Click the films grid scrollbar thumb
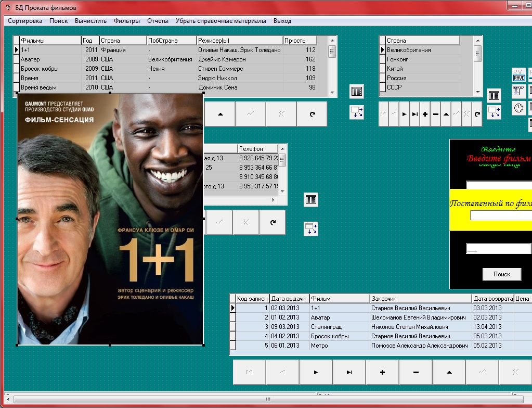The image size is (532, 408). pos(332,52)
